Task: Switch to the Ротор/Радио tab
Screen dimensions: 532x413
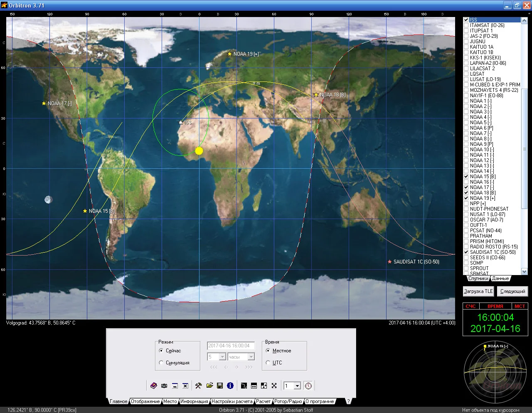Action: (x=288, y=401)
